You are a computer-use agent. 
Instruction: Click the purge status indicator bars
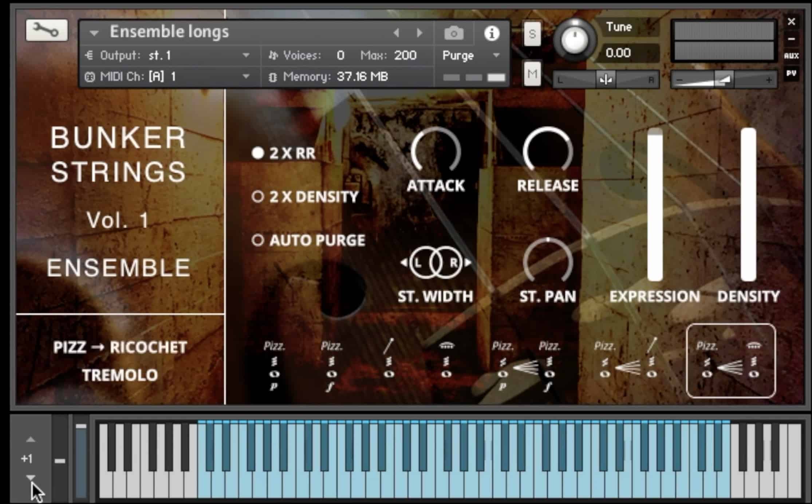click(474, 78)
